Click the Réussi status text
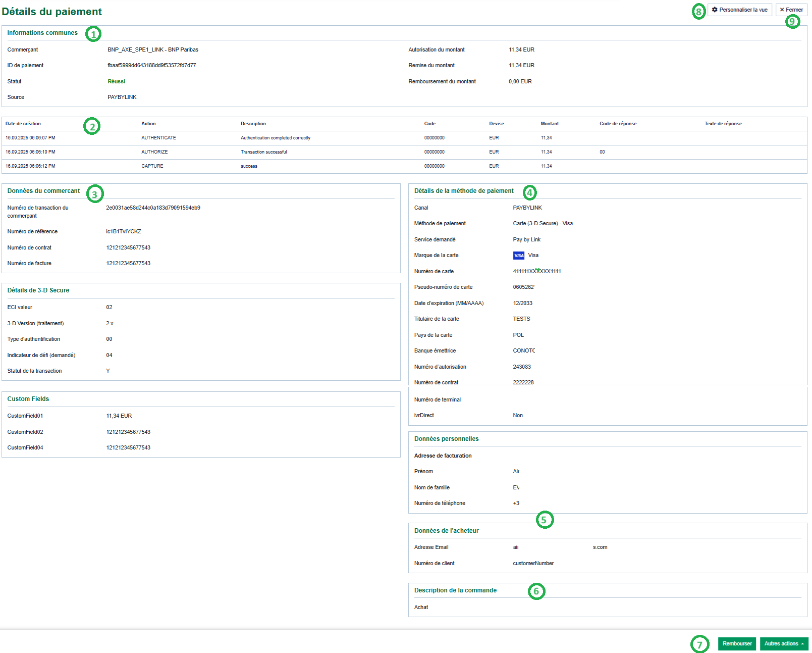The height and width of the screenshot is (653, 812). coord(116,81)
